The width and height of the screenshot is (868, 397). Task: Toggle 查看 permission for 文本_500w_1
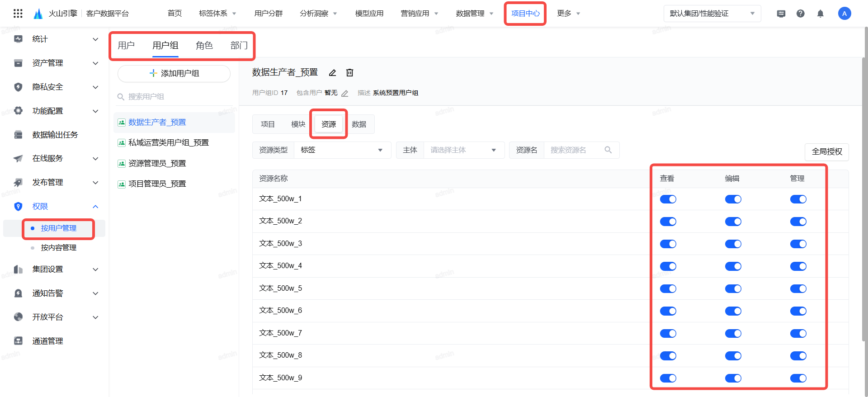click(x=668, y=199)
